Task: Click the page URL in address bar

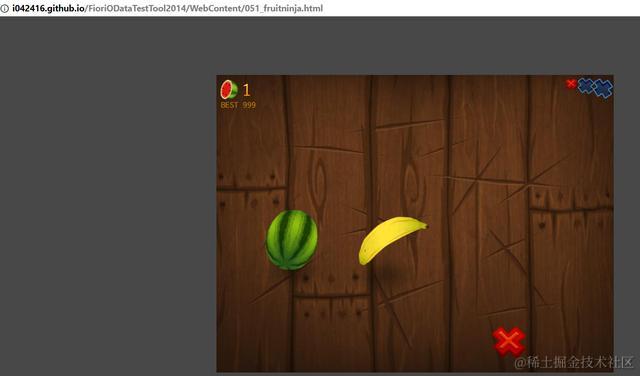Action: [x=167, y=8]
